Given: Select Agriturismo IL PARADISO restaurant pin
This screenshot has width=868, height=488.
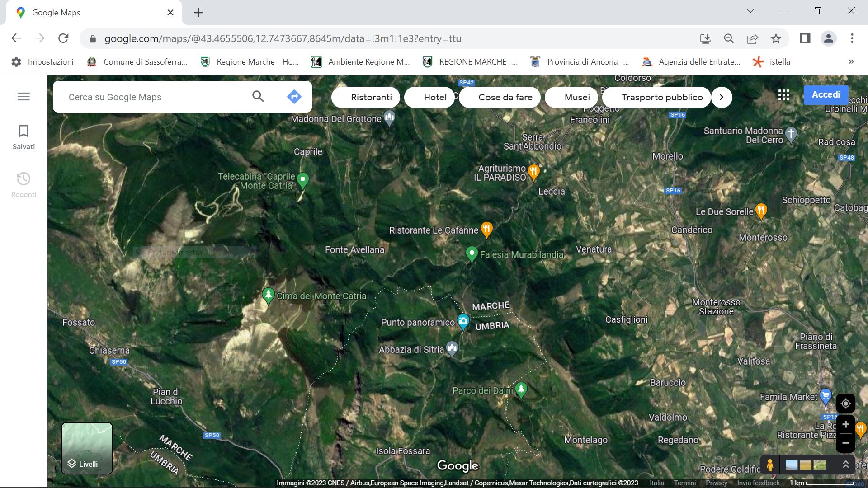Looking at the screenshot, I should (533, 172).
